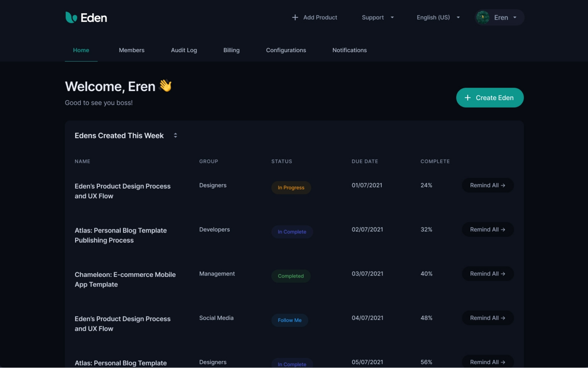This screenshot has height=368, width=588.
Task: Click Eren's profile avatar
Action: [x=482, y=18]
